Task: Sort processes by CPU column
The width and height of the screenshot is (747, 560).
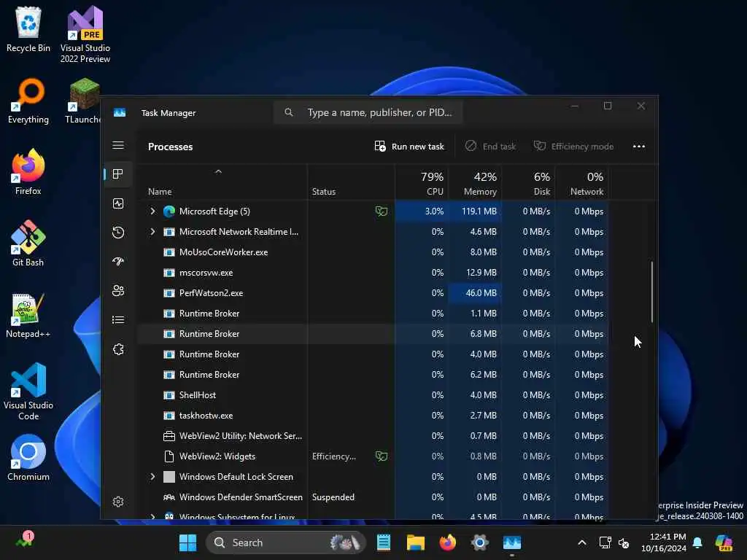Action: pyautogui.click(x=422, y=183)
